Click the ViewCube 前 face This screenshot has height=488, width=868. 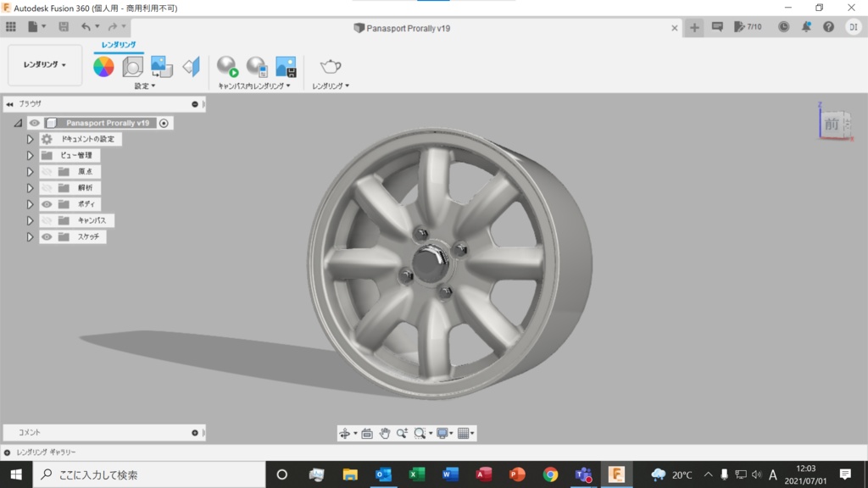click(x=831, y=125)
